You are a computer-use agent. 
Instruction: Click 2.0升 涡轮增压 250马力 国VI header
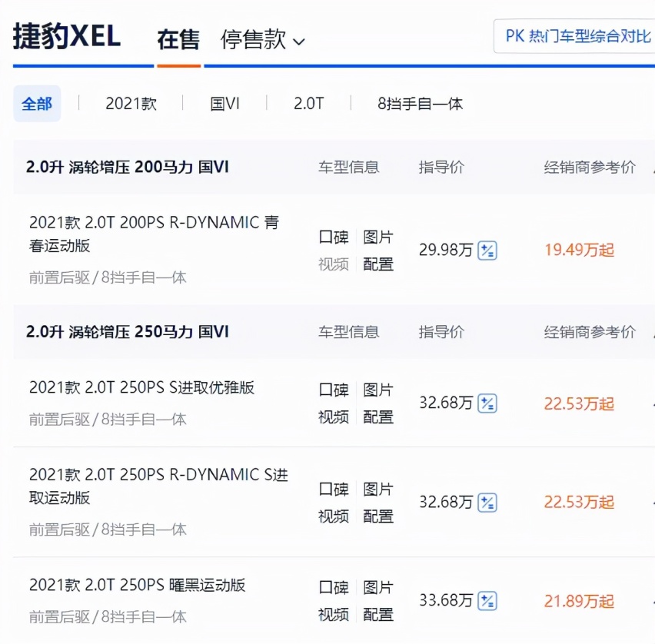pos(128,332)
